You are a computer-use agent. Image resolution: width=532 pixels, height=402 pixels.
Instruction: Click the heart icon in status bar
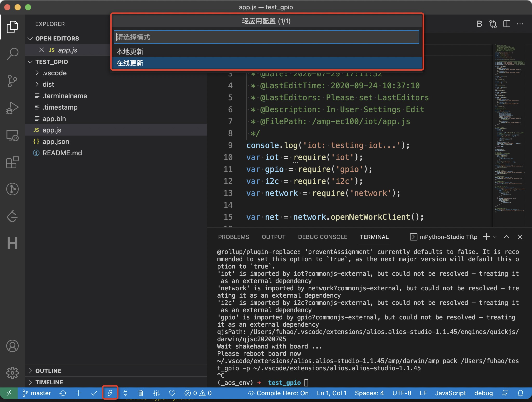(x=172, y=393)
